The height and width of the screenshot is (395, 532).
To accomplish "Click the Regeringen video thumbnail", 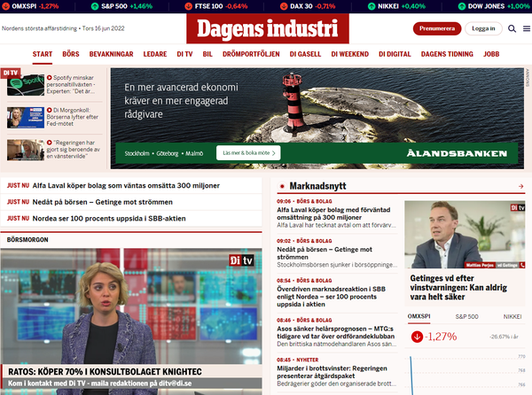I will (x=26, y=150).
